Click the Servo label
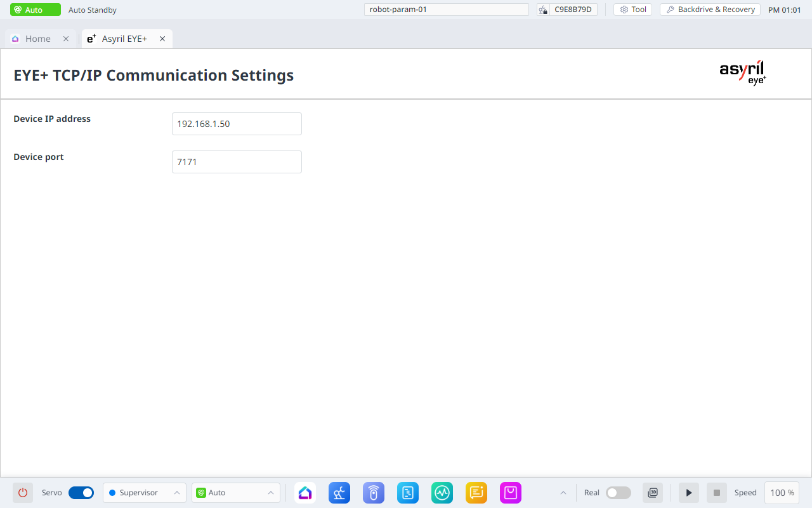 click(x=52, y=493)
